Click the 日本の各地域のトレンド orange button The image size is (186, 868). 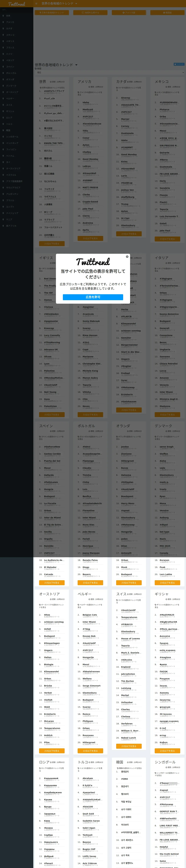click(52, 12)
